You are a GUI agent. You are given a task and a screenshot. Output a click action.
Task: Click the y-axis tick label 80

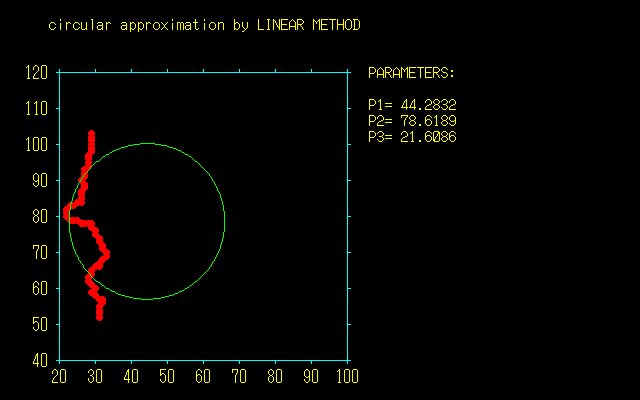pyautogui.click(x=40, y=216)
